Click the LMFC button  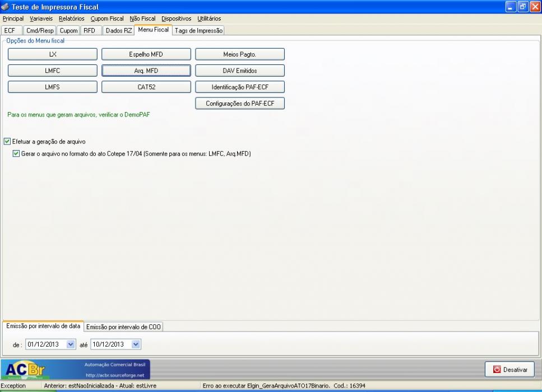(53, 71)
